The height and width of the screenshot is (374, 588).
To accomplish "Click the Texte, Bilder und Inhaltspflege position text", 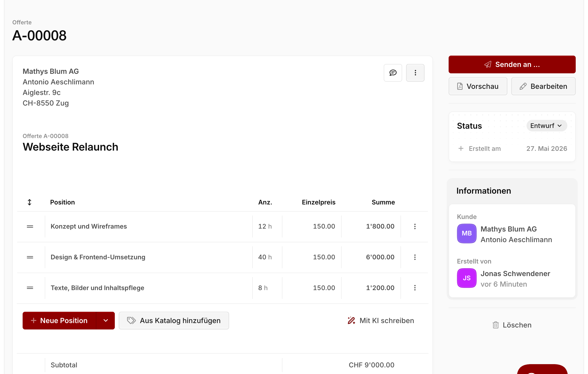I will 97,288.
